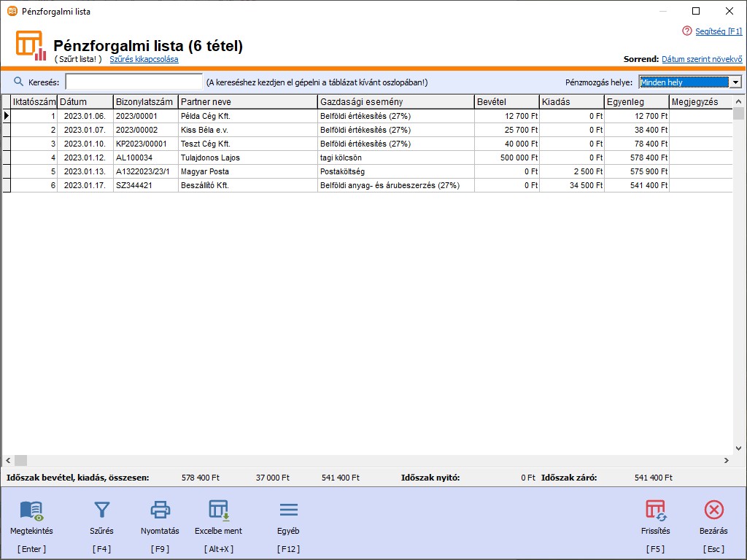Open the Segítség [F1] help link

tap(719, 31)
